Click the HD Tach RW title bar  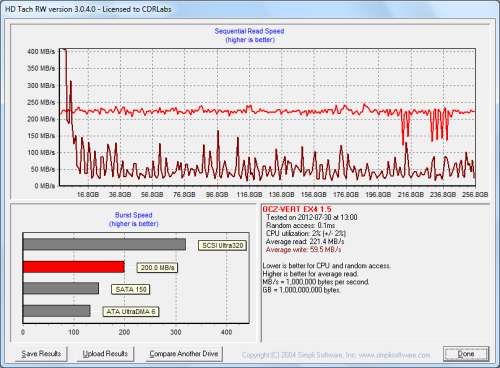pyautogui.click(x=250, y=9)
